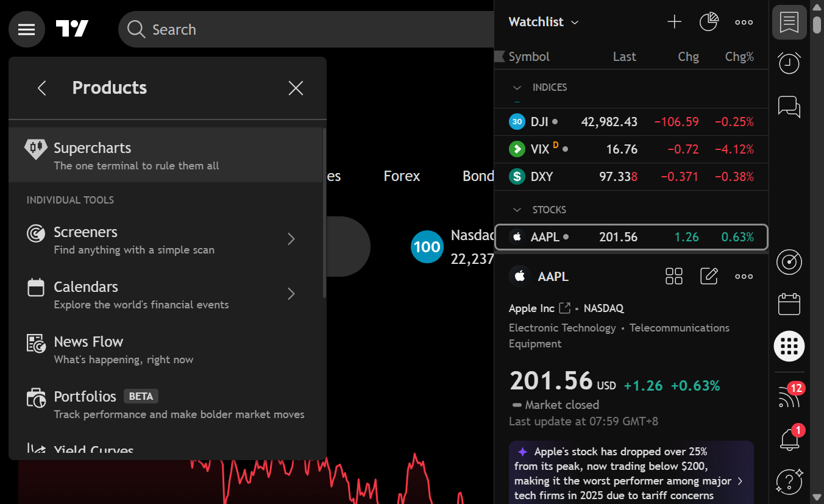Collapse the INDICES section
824x504 pixels.
coord(517,88)
